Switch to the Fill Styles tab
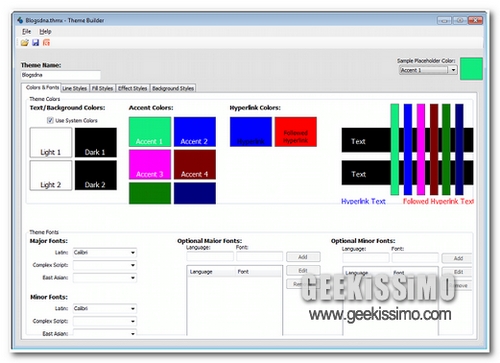500x363 pixels. click(102, 88)
